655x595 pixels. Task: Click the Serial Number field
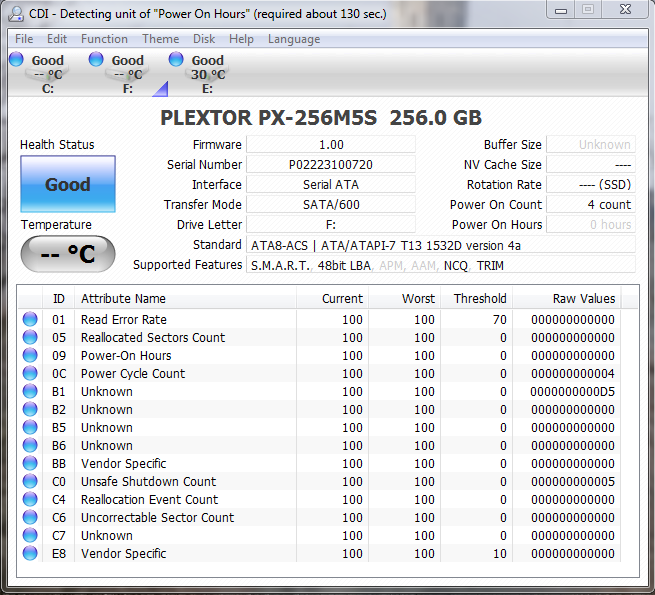click(330, 165)
